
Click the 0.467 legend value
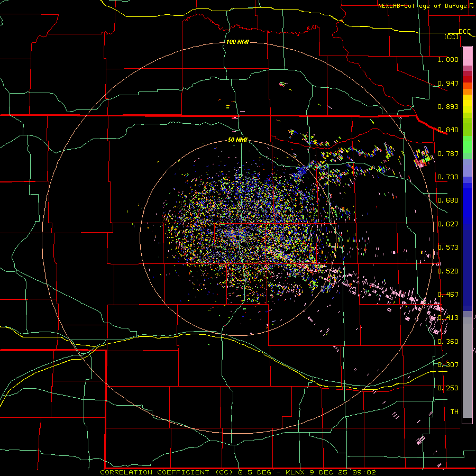point(448,295)
